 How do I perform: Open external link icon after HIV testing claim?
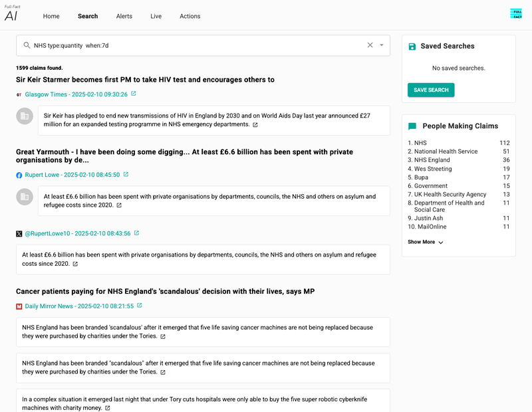tap(255, 125)
